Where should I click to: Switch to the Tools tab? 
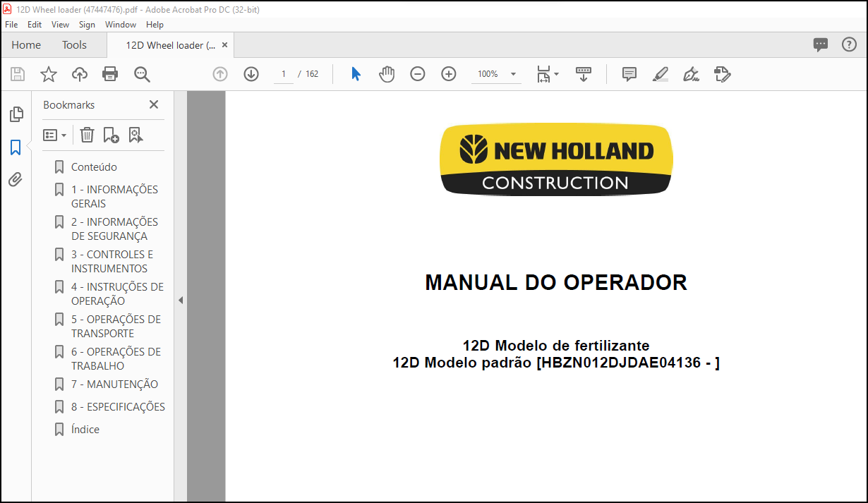[x=74, y=44]
